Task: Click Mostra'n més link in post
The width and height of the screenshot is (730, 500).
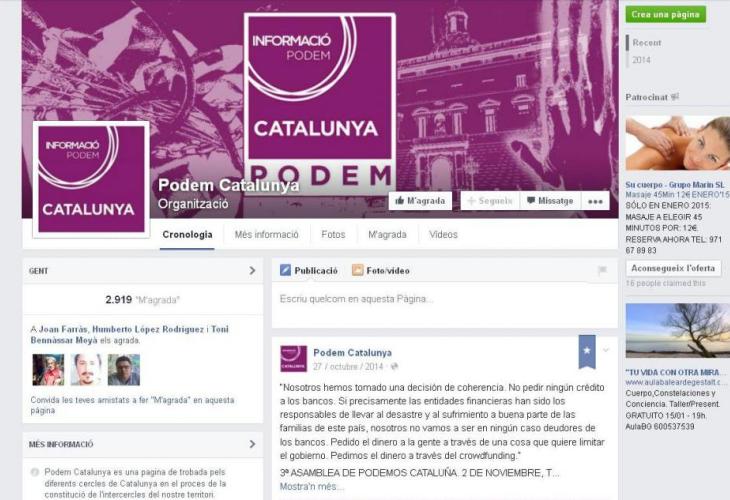Action: click(x=312, y=486)
